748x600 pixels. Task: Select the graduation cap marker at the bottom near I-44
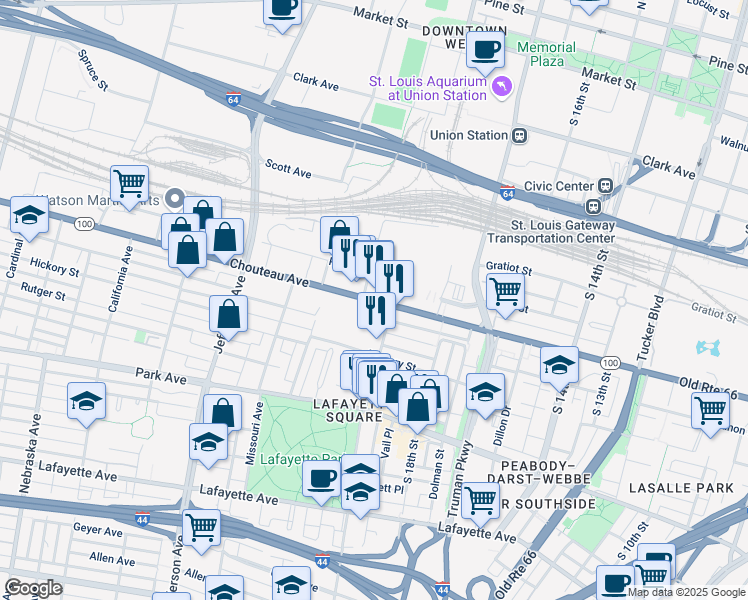click(x=291, y=583)
